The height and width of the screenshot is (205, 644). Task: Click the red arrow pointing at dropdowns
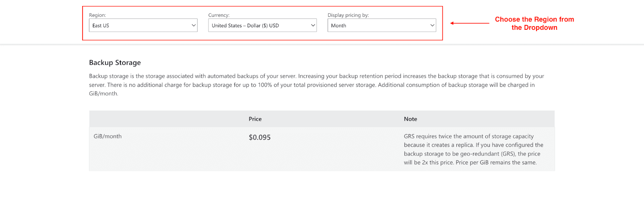(x=469, y=23)
